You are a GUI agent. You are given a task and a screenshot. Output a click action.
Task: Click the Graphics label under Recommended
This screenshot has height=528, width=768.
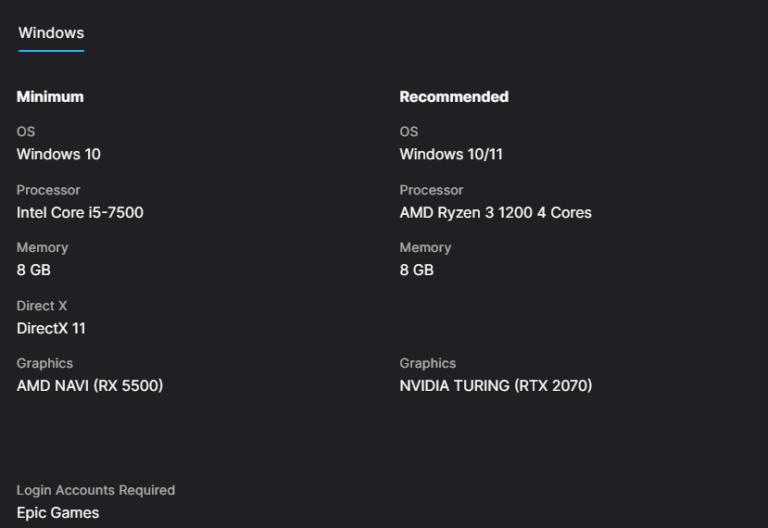click(427, 363)
